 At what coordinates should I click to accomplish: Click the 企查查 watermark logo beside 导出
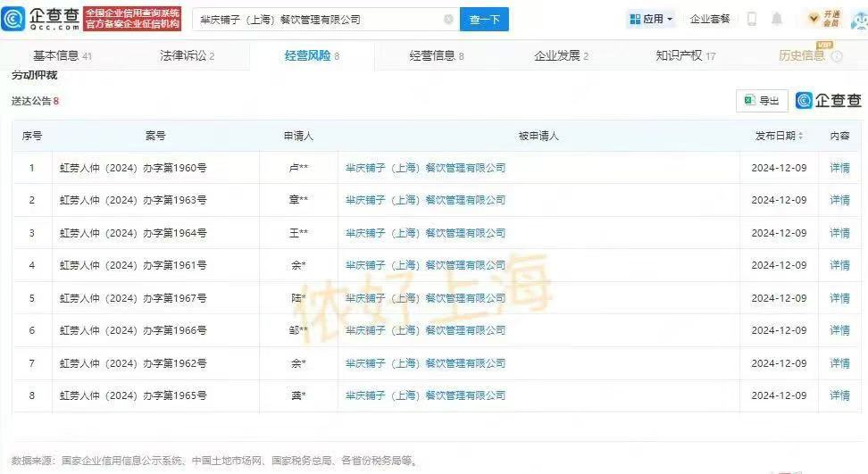[x=829, y=101]
